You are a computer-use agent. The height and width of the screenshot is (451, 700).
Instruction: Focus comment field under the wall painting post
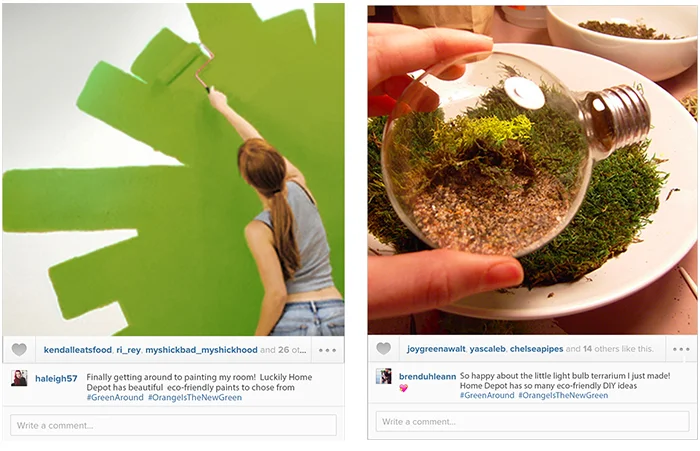click(x=173, y=425)
